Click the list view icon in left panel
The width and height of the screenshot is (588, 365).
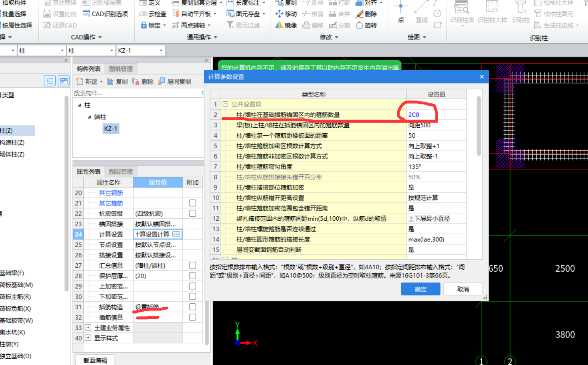coord(50,81)
